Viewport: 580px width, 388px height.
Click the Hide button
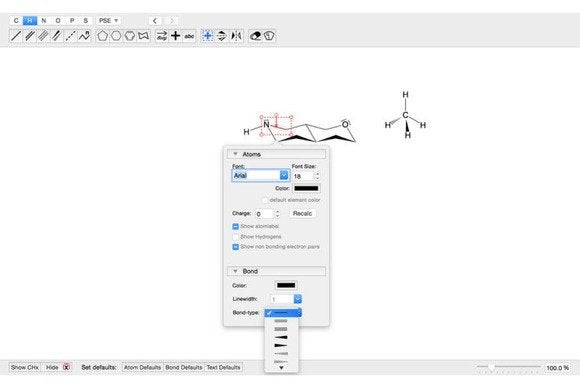[x=52, y=367]
